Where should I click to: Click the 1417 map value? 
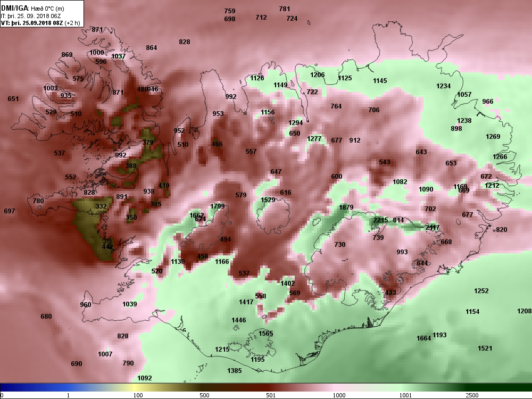[x=246, y=302]
